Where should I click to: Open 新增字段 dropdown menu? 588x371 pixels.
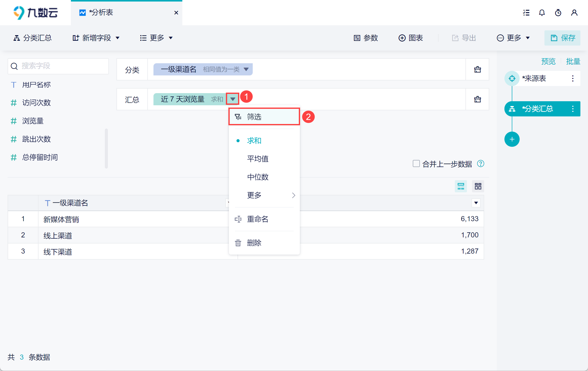point(96,38)
